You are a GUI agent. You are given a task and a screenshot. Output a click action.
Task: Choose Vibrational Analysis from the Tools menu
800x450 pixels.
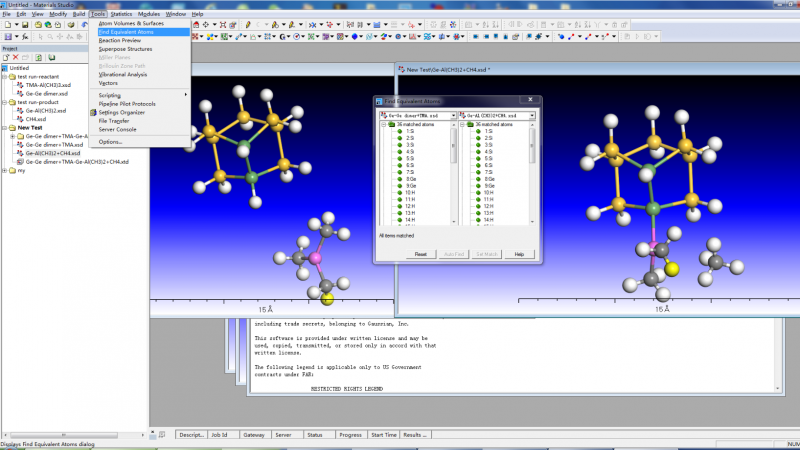pyautogui.click(x=123, y=74)
